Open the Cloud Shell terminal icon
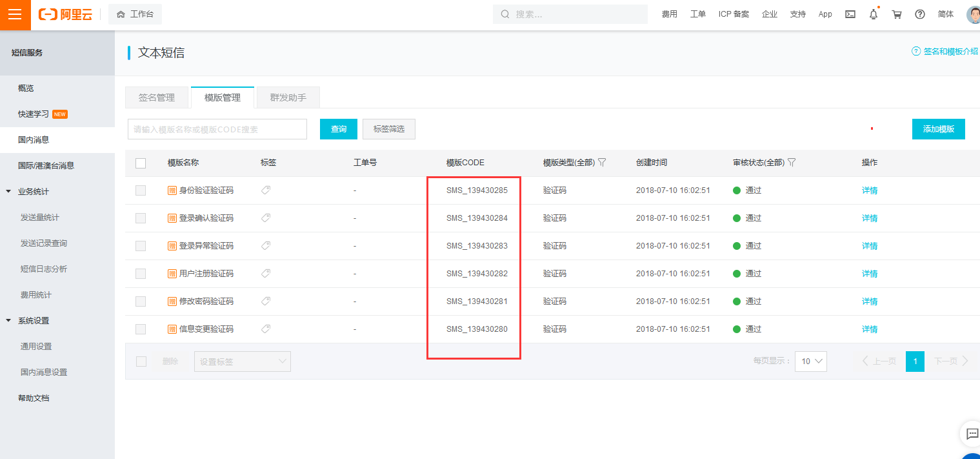Screen dimensions: 980x459 [x=850, y=14]
